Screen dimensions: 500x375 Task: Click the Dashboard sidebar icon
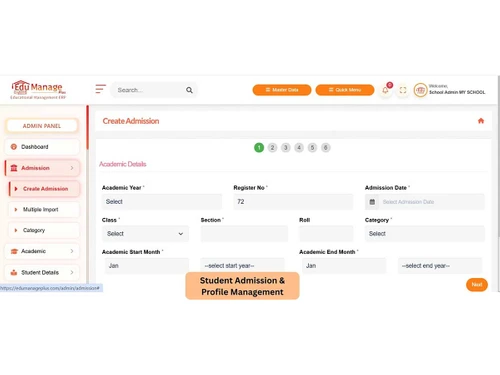point(14,147)
